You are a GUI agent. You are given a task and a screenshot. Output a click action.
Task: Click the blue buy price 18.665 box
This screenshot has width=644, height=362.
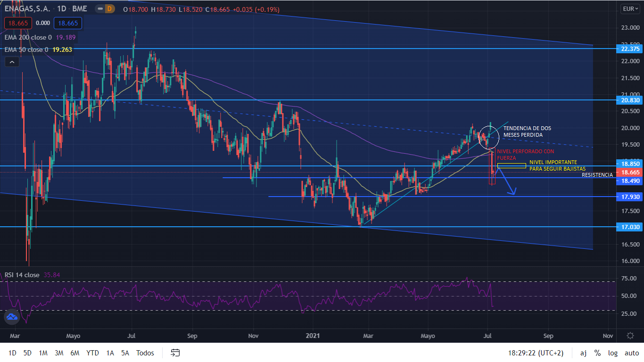(x=68, y=23)
